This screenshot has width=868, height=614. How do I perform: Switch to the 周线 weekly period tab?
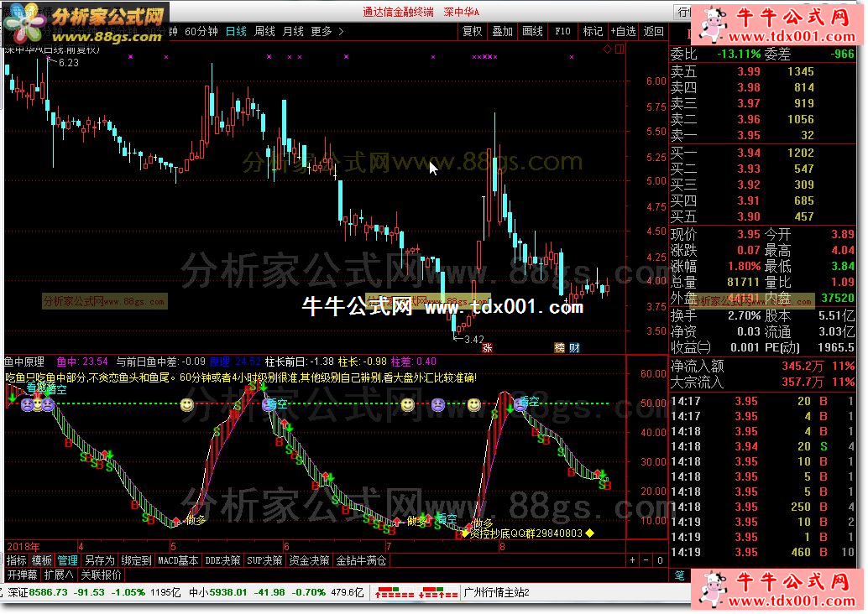coord(264,31)
